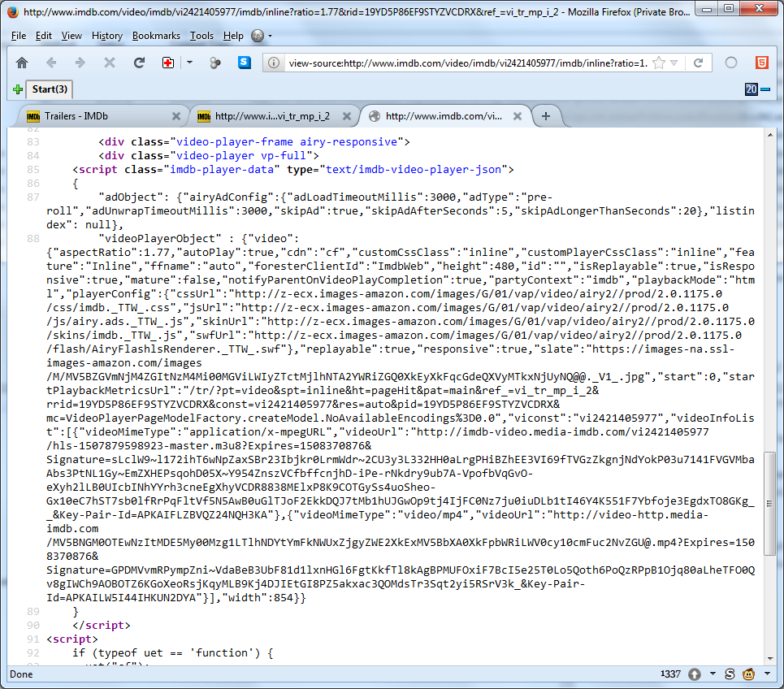The image size is (784, 689).
Task: Click the blue 20 counter icon
Action: click(751, 89)
